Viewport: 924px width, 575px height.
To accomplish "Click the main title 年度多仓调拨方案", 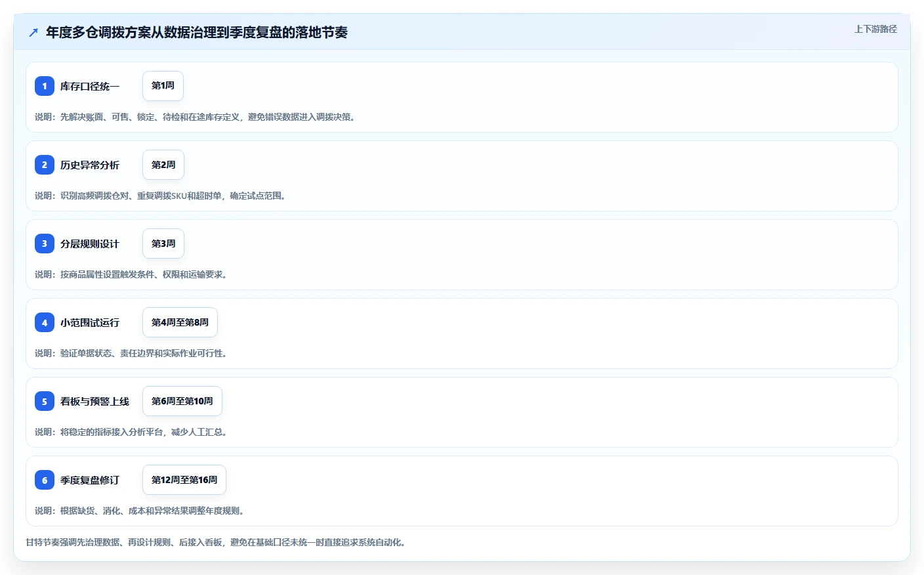I will (197, 32).
